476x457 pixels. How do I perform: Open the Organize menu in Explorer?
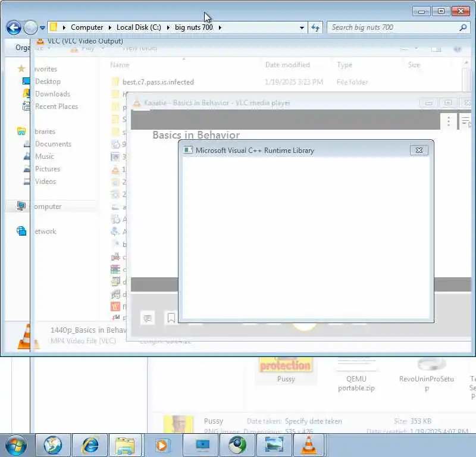[23, 48]
